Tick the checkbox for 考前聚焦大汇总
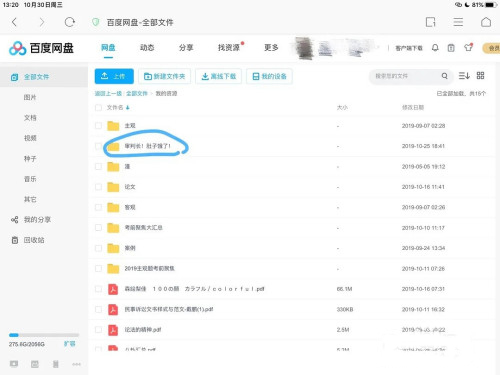The height and width of the screenshot is (375, 500). pos(98,228)
